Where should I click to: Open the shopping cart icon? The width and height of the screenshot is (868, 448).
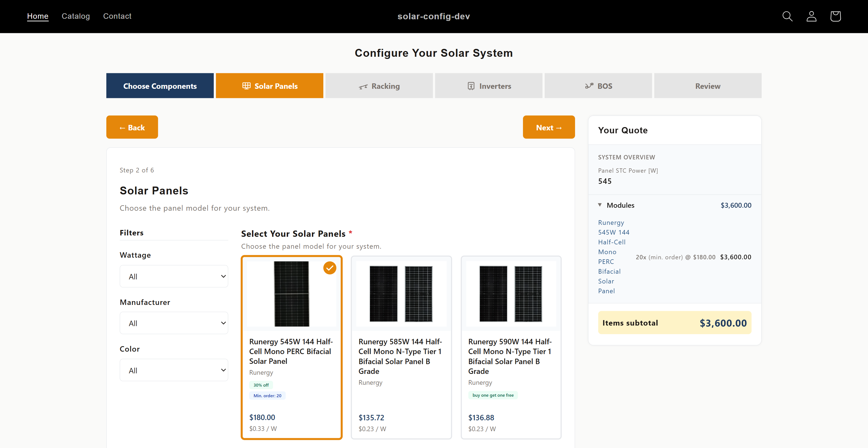tap(835, 16)
